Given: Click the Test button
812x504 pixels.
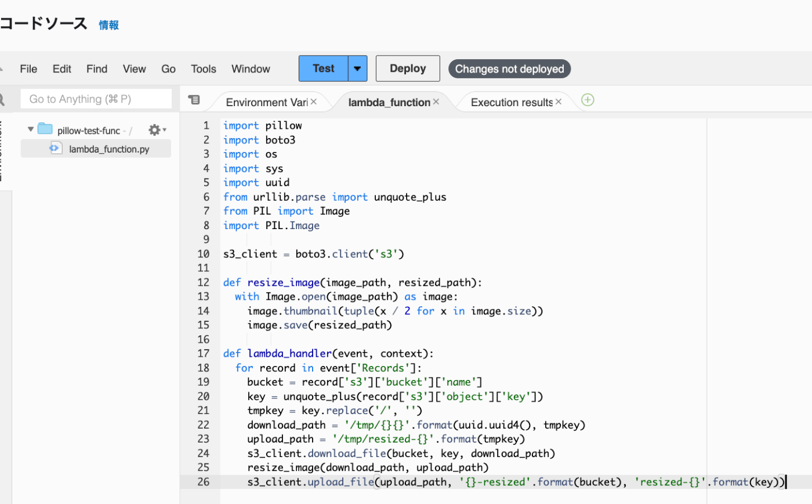Looking at the screenshot, I should click(324, 68).
